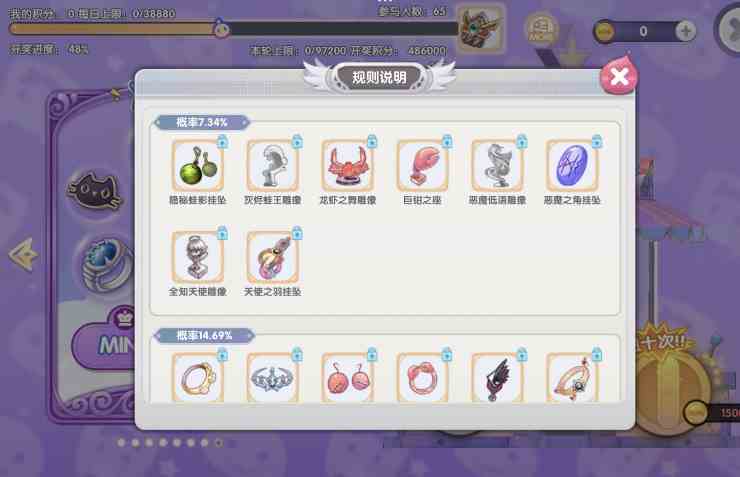Select the 天使之羽挂坠 pendant item

point(272,257)
